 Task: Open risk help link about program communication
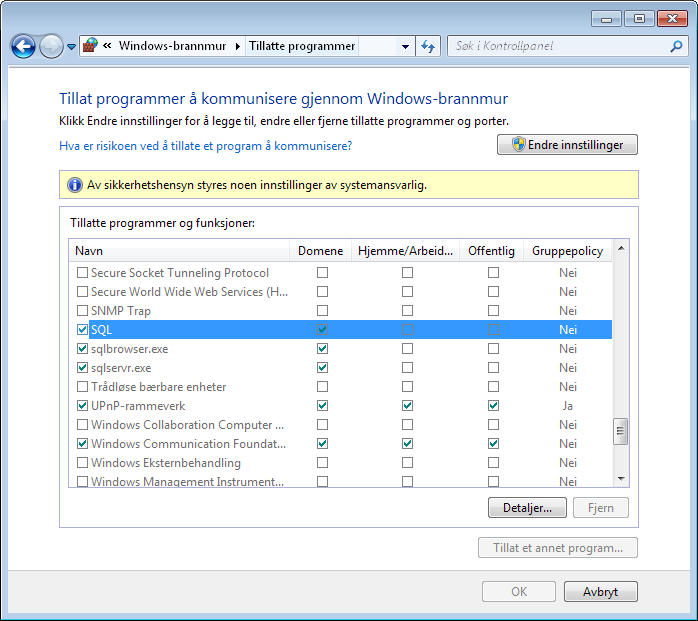(206, 146)
